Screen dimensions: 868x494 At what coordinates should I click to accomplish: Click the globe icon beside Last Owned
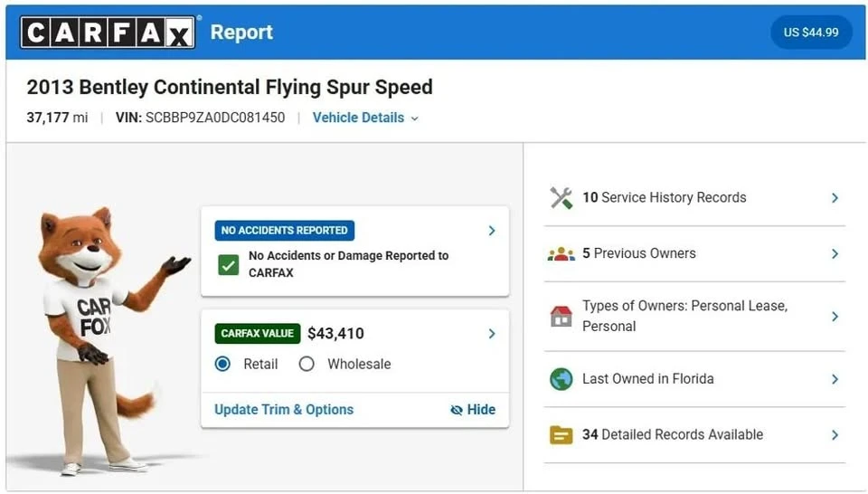coord(561,379)
